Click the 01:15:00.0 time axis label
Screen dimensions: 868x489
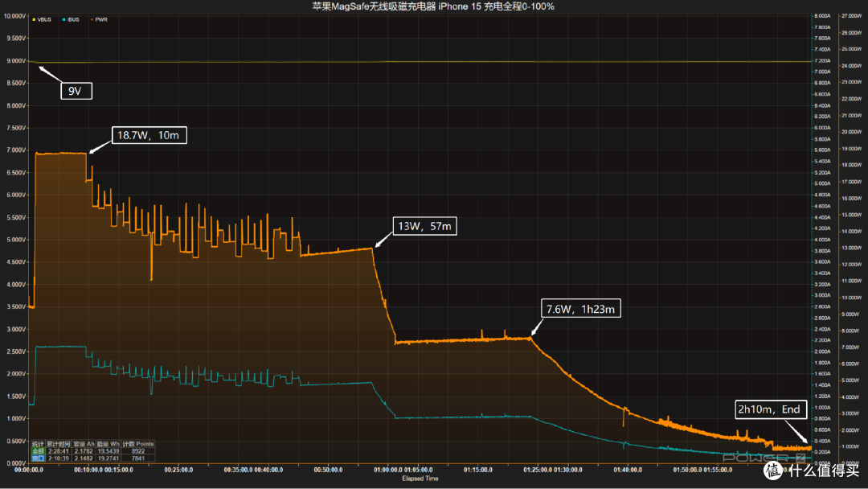click(x=477, y=470)
